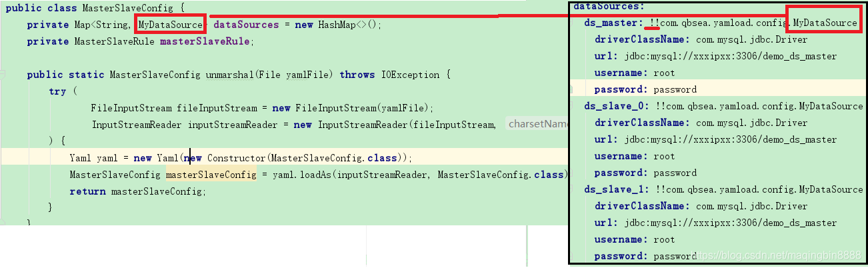Click the try keyword
Image resolution: width=868 pixels, height=268 pixels.
click(57, 91)
